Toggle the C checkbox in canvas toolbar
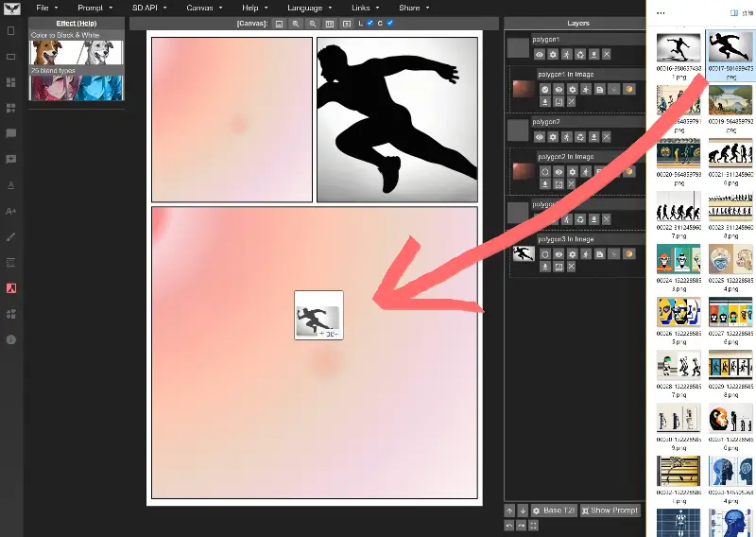The height and width of the screenshot is (537, 756). [390, 23]
